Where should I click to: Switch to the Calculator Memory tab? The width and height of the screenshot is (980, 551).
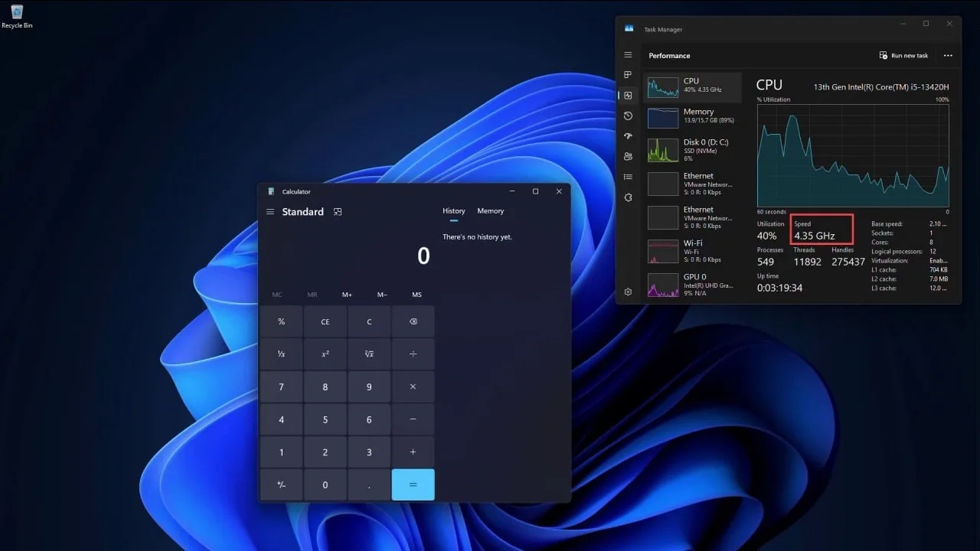point(490,211)
